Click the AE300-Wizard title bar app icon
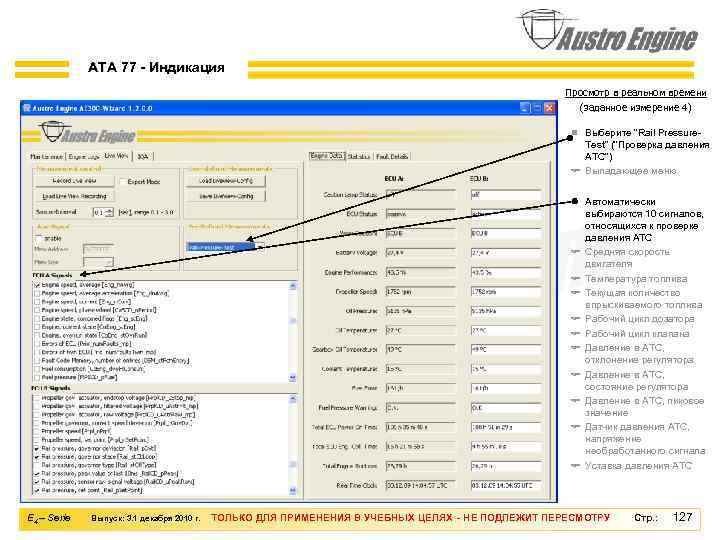 tap(27, 108)
